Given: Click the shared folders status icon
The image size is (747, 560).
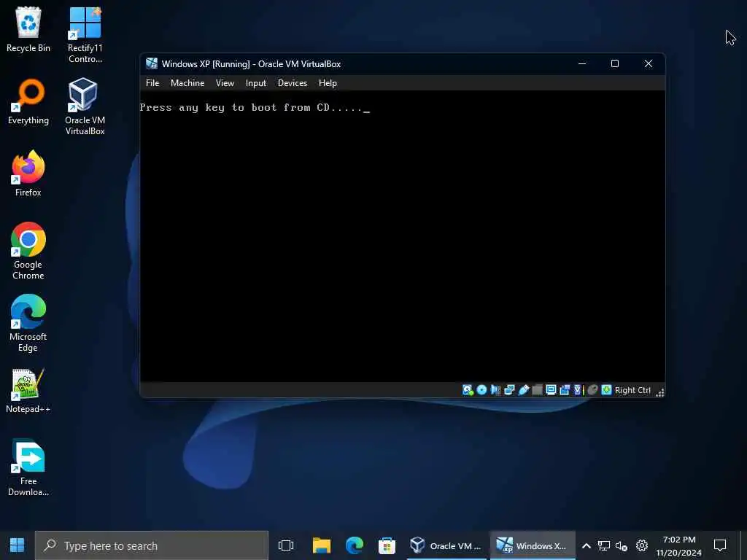Looking at the screenshot, I should [x=537, y=390].
